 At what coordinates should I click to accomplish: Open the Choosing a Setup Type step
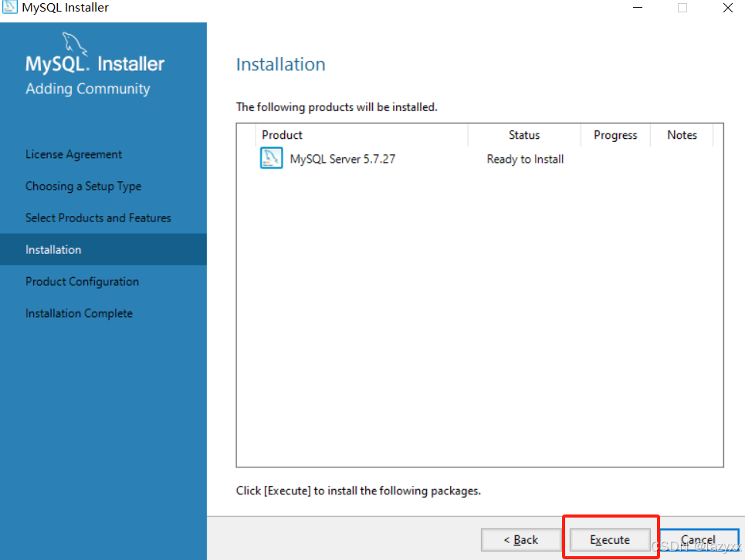[83, 187]
